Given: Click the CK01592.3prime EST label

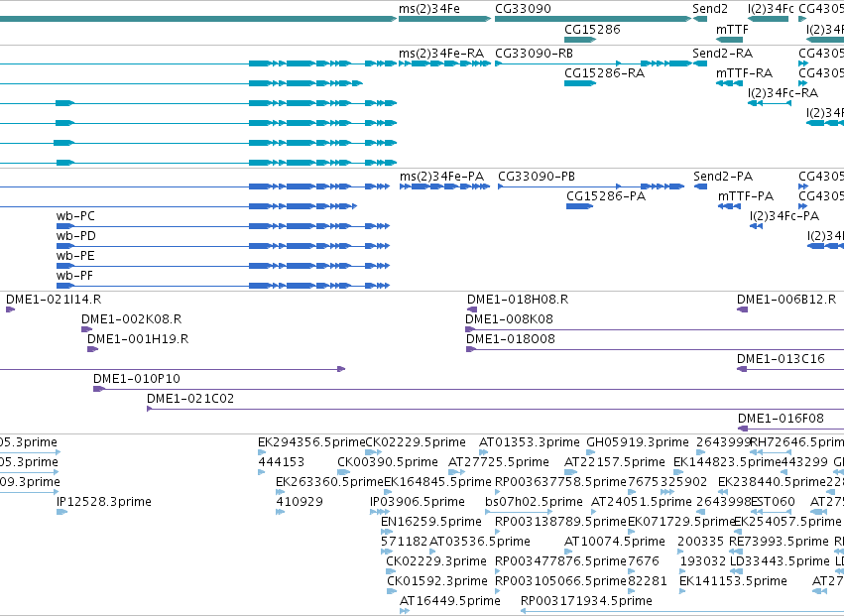Looking at the screenshot, I should coord(437,581).
